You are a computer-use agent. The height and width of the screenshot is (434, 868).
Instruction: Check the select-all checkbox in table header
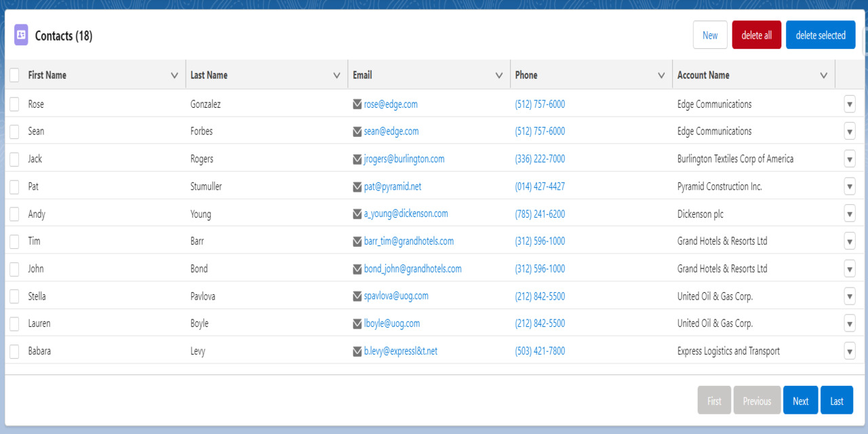pyautogui.click(x=14, y=75)
